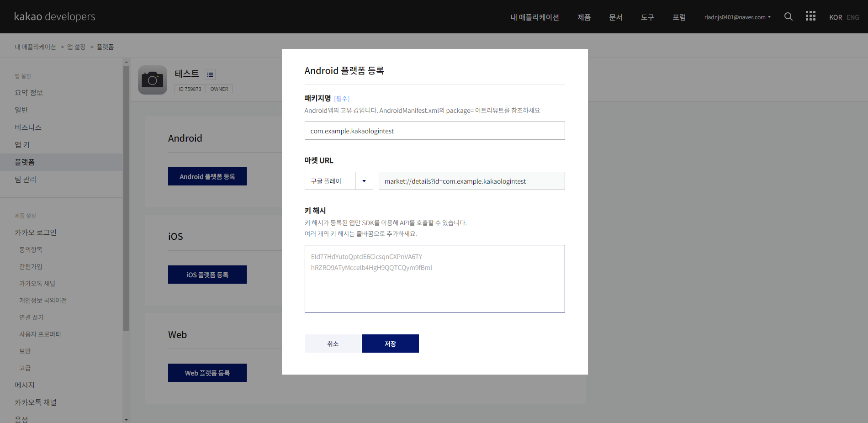The image size is (868, 423).
Task: Open the 도구 top menu
Action: 647,17
